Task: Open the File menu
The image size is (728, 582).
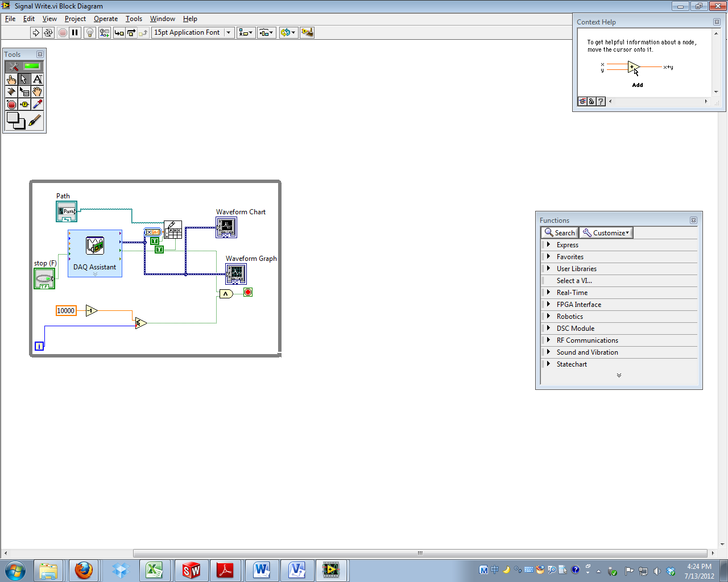Action: point(10,19)
